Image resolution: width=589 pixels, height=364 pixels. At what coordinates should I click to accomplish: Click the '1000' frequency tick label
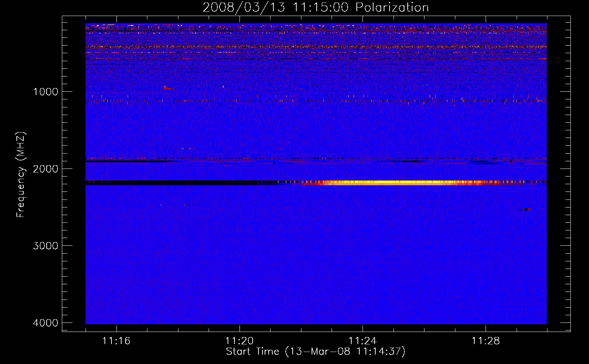(x=46, y=92)
